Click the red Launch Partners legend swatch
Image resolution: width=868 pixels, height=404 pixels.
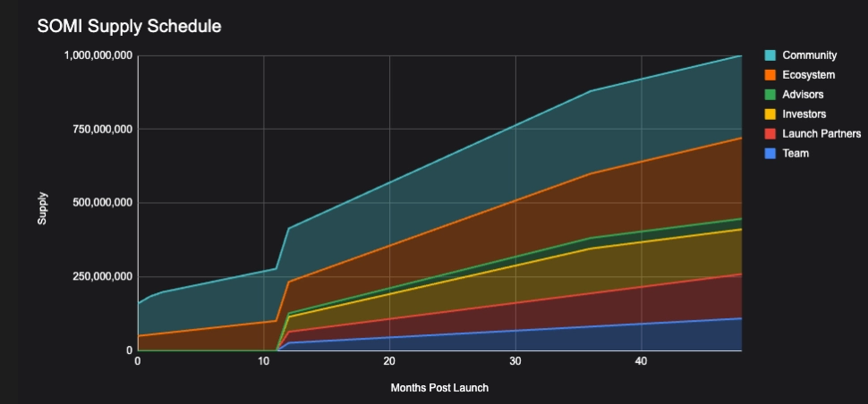click(x=770, y=134)
